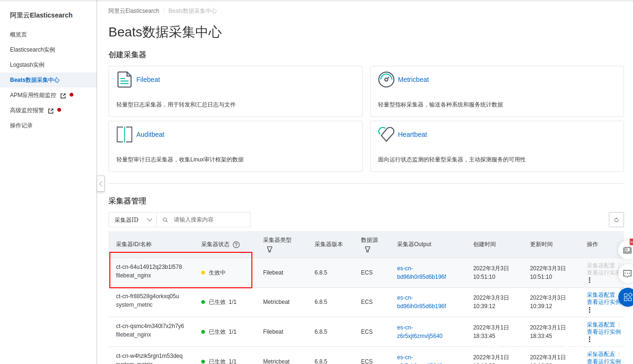Open the Metricbeat collector link
Viewport: 633px width, 364px height.
(x=413, y=80)
